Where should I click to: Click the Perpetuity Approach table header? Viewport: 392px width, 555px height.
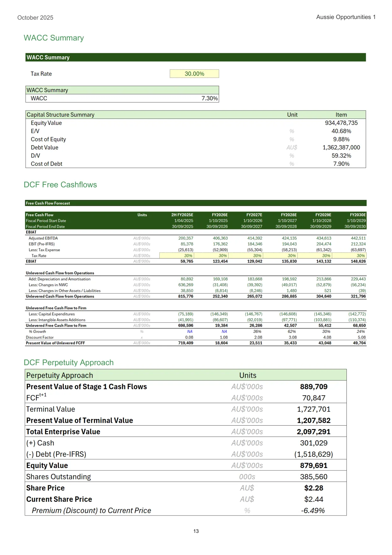click(x=186, y=375)
